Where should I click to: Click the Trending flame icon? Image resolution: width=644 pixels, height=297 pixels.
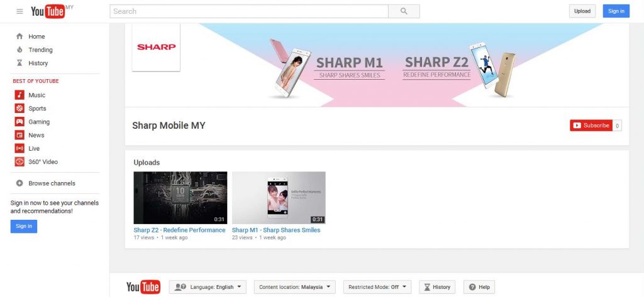(19, 50)
